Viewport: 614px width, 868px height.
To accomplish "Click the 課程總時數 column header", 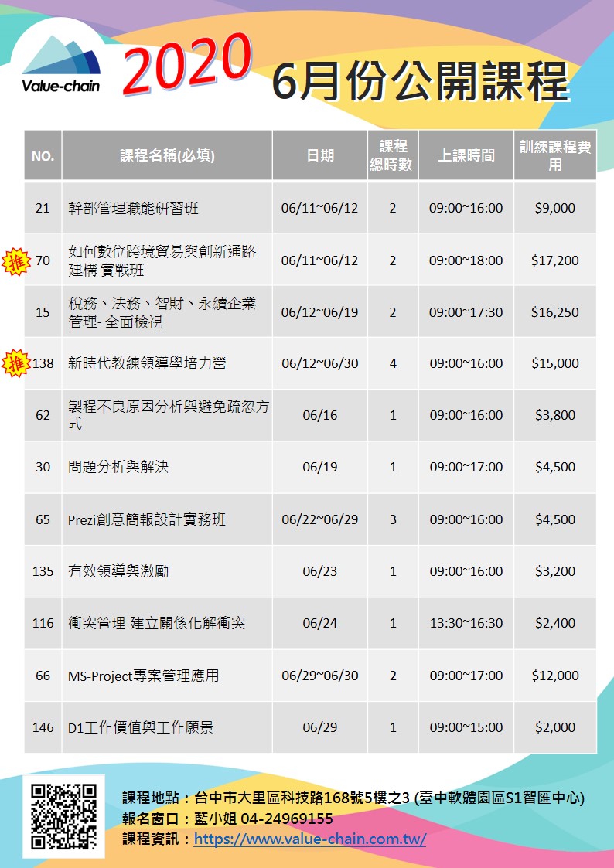I will coord(393,155).
